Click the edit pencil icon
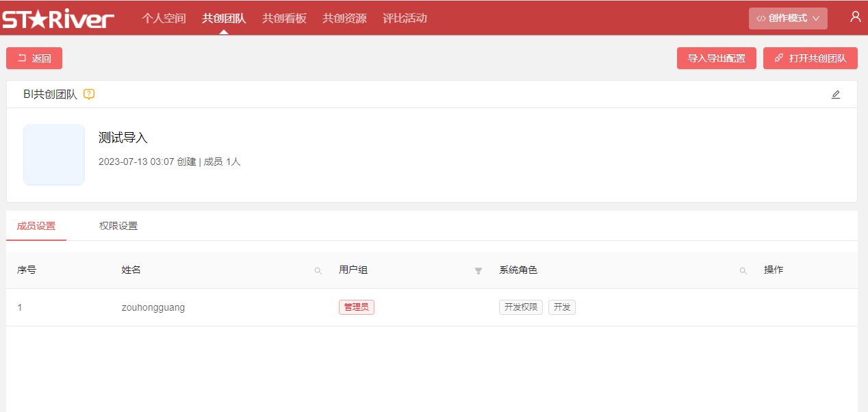The image size is (868, 412). coord(835,94)
